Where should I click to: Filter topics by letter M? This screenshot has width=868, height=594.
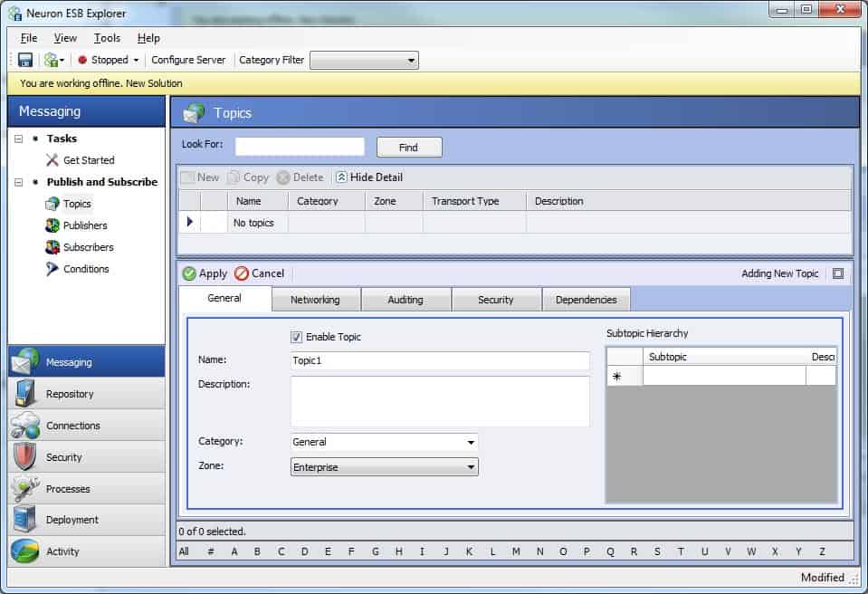point(516,551)
